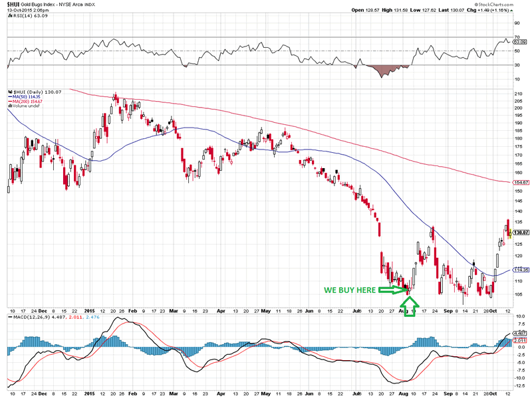
Task: Click the green right-pointing buy arrow
Action: 398,290
